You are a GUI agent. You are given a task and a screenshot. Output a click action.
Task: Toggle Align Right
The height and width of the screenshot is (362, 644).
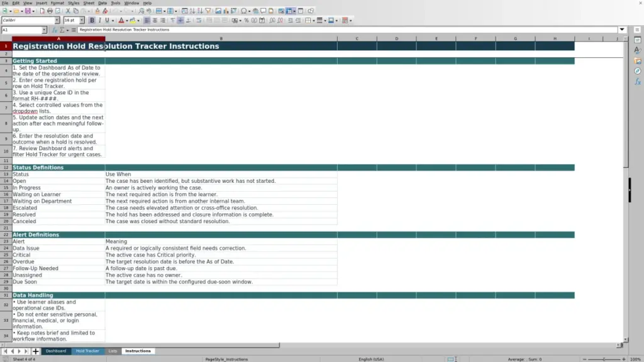tap(163, 21)
